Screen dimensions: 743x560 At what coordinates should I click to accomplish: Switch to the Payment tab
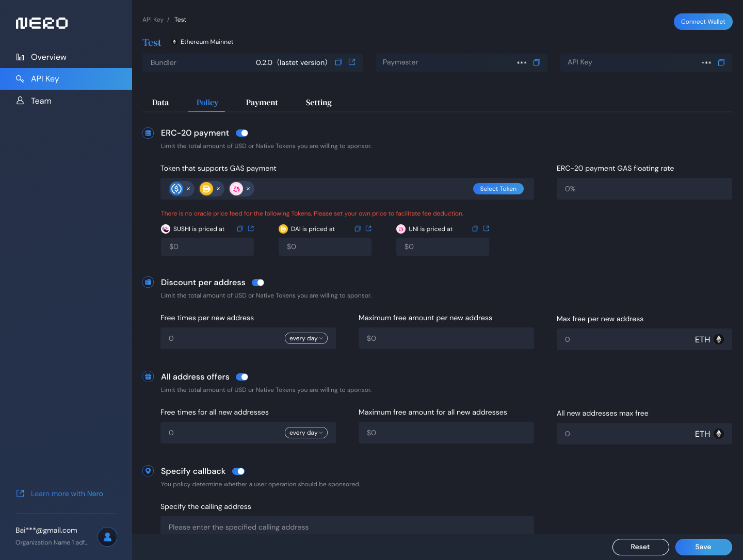pyautogui.click(x=262, y=103)
